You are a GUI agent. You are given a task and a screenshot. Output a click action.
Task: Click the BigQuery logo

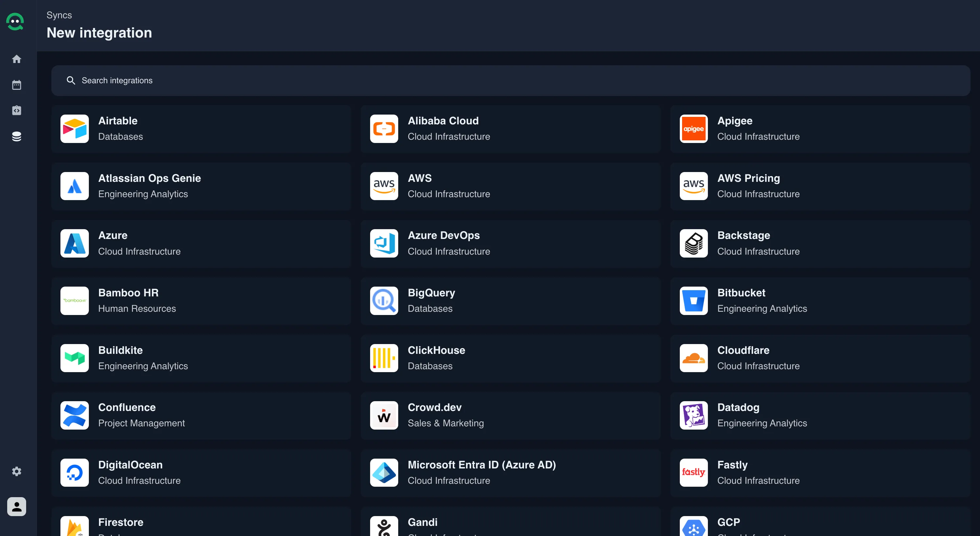pos(384,301)
